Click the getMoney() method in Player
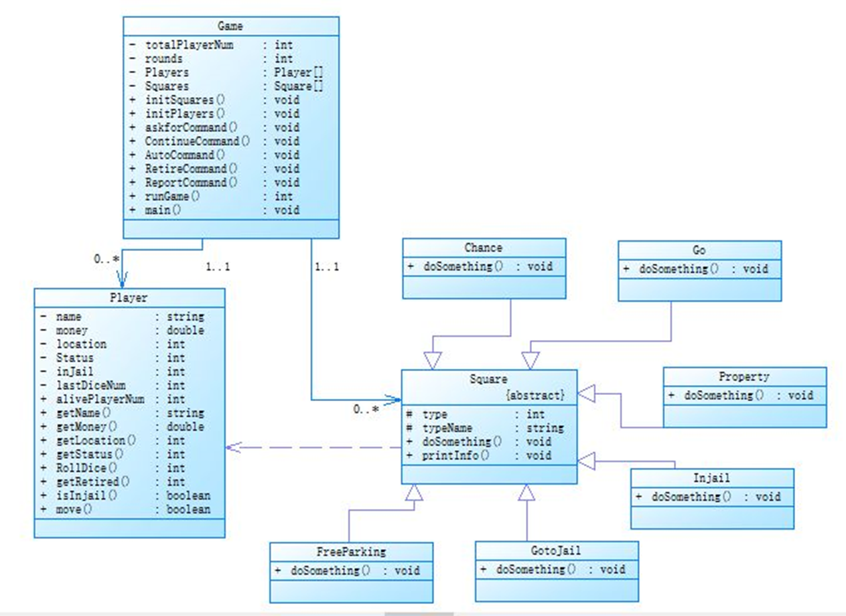846x616 pixels. pyautogui.click(x=87, y=427)
